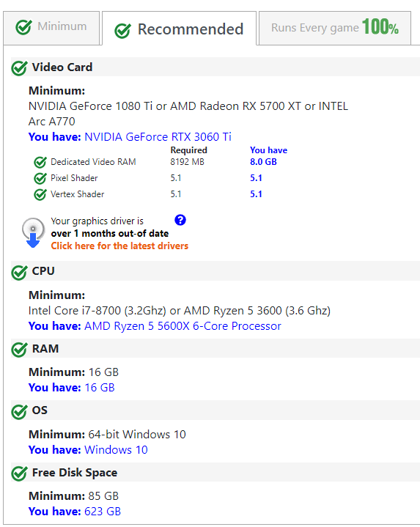The width and height of the screenshot is (420, 527).
Task: Click the CPU section header
Action: point(215,271)
